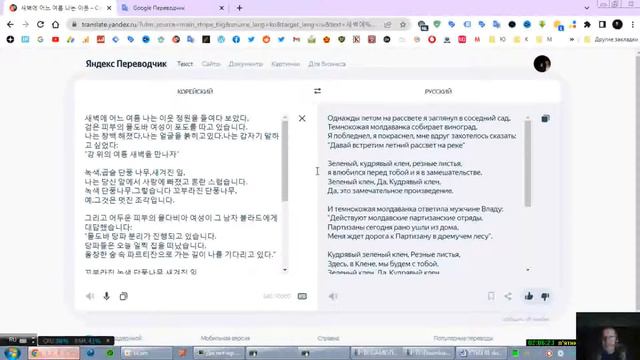Start voice input with the microphone
The image size is (640, 360).
(x=107, y=296)
